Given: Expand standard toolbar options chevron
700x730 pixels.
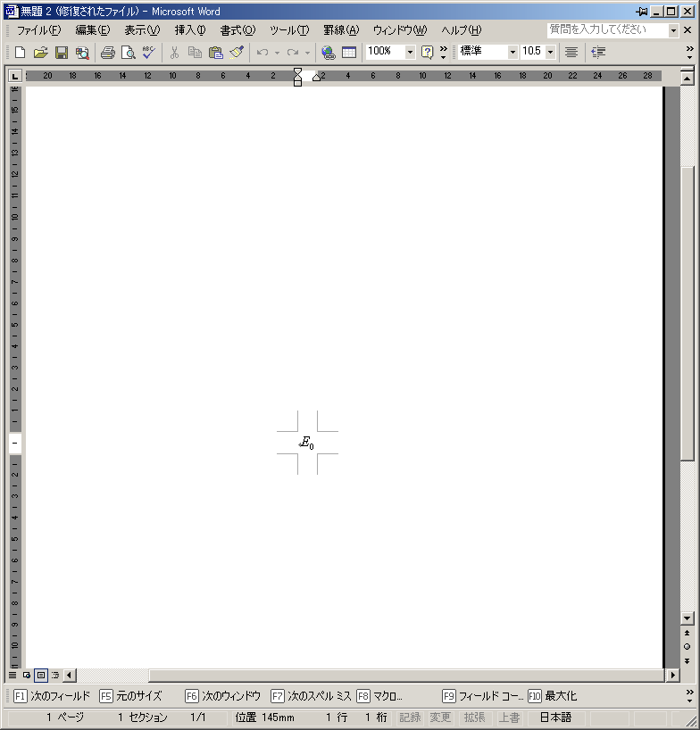Looking at the screenshot, I should click(444, 52).
